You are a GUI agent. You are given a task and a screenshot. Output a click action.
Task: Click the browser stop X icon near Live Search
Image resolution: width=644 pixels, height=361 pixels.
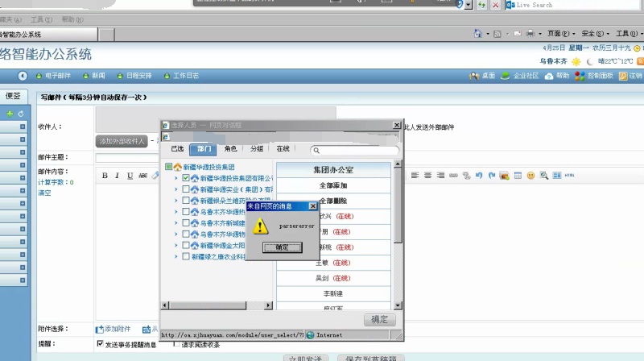point(496,5)
